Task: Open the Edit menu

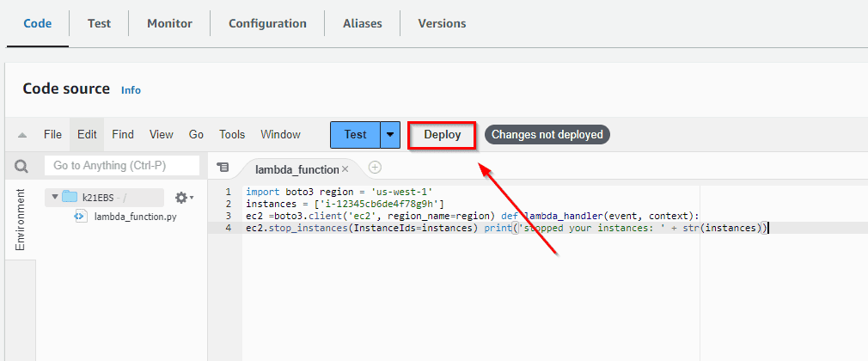Action: pyautogui.click(x=87, y=134)
